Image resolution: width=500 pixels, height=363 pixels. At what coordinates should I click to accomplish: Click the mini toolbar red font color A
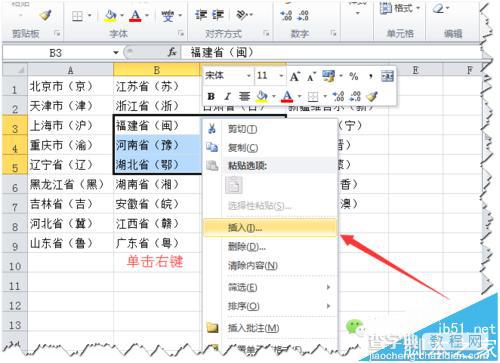click(287, 96)
